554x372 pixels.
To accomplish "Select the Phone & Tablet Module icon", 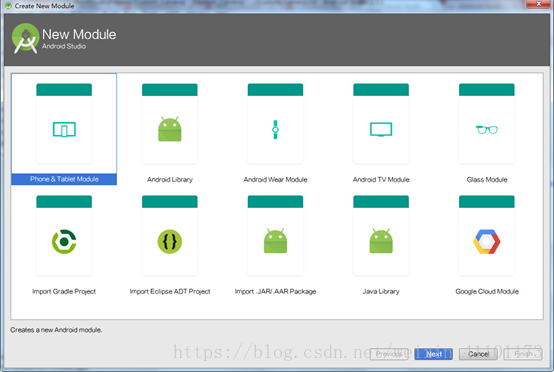I will (x=64, y=129).
